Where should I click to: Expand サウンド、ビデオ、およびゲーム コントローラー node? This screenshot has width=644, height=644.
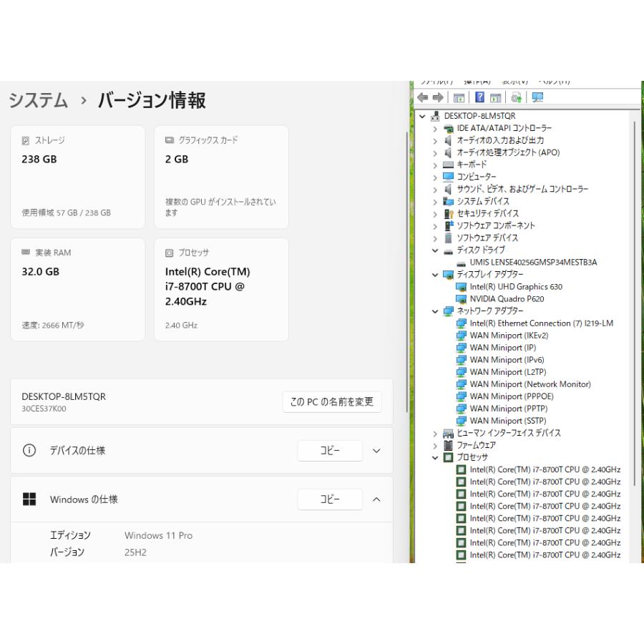pyautogui.click(x=435, y=190)
